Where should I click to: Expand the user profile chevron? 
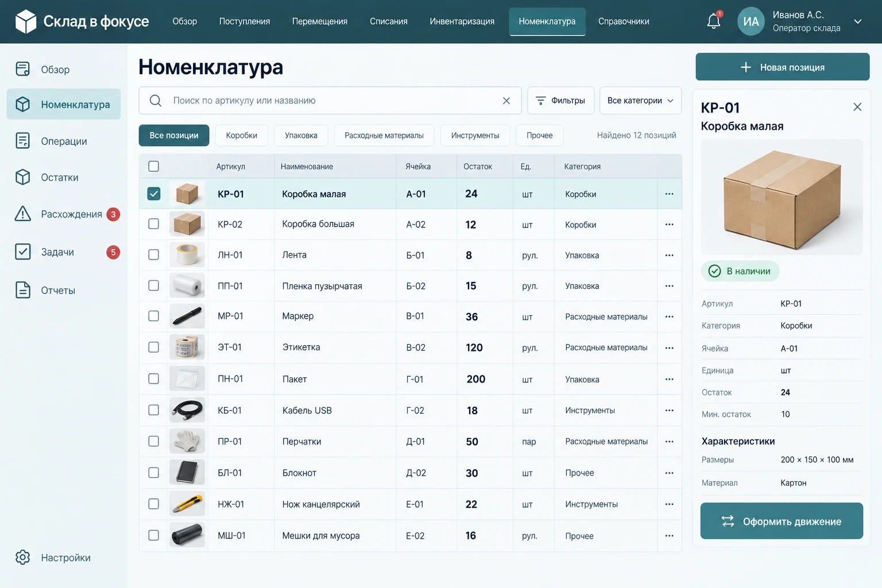click(x=858, y=21)
